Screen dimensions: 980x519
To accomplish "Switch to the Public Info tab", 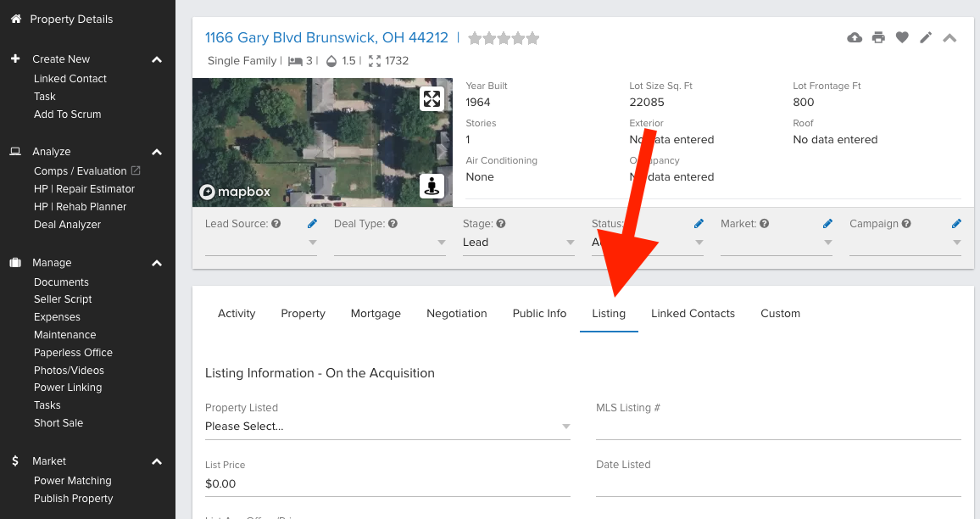I will pyautogui.click(x=539, y=313).
